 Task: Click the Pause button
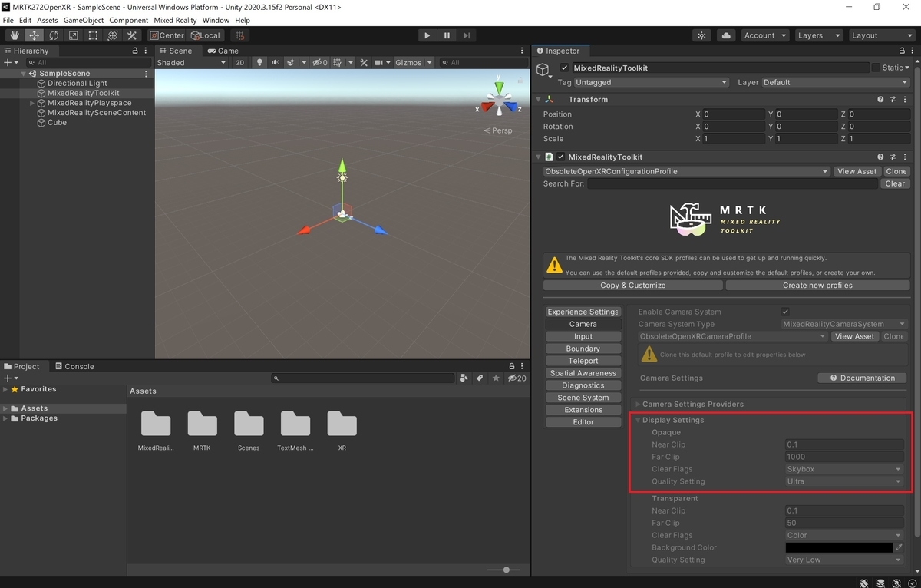447,35
